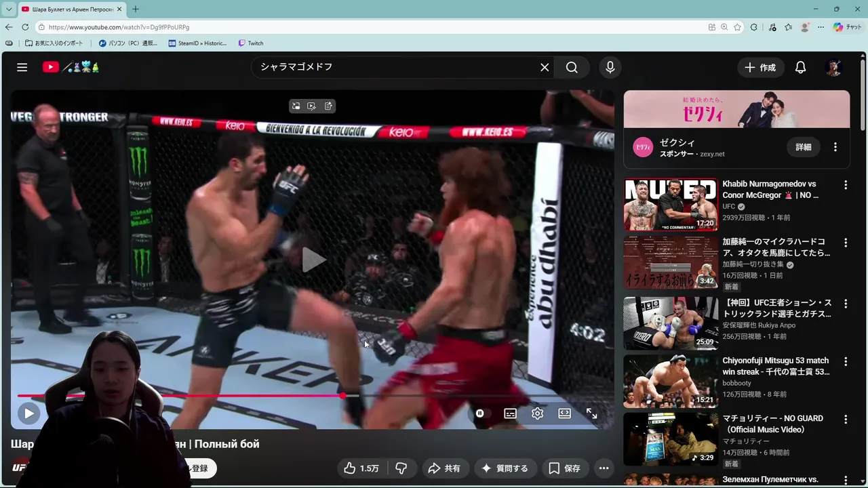This screenshot has width=868, height=488.
Task: Start voice search with the microphone
Action: pyautogui.click(x=610, y=67)
